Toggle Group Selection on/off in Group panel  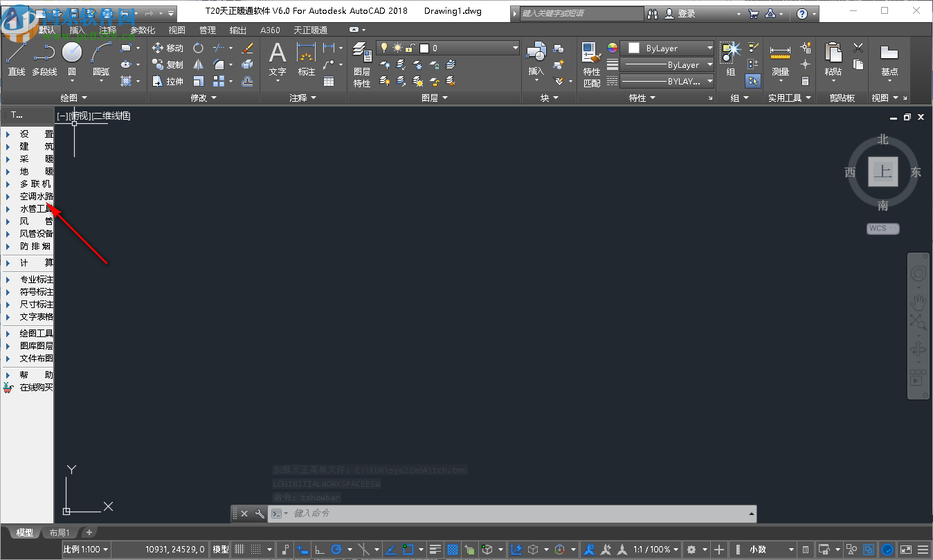[x=753, y=81]
